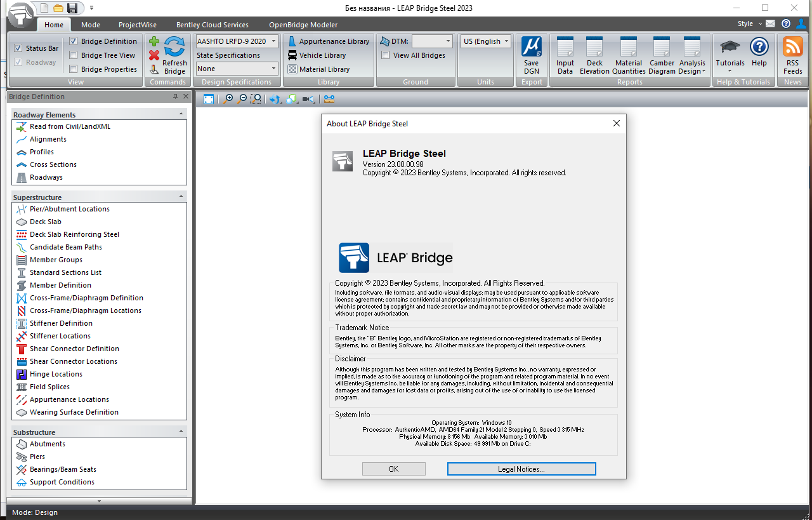Click the measure distance ruler icon
The width and height of the screenshot is (812, 520).
[x=329, y=99]
